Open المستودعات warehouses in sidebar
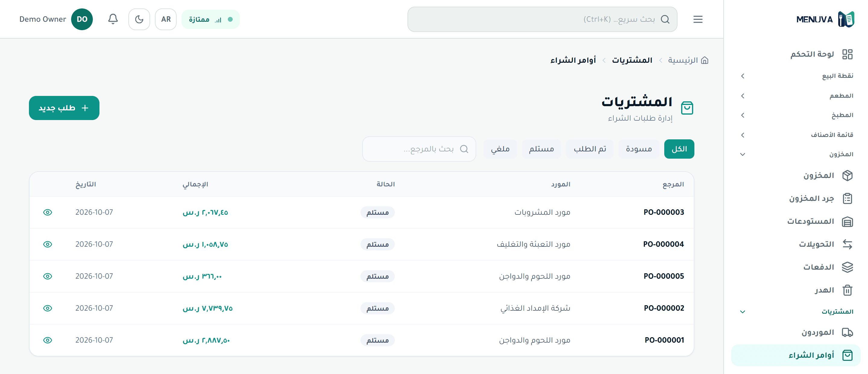 click(x=796, y=221)
